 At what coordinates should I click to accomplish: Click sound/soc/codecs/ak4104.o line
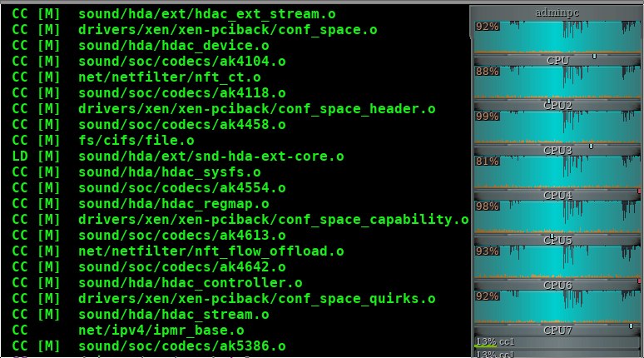pyautogui.click(x=149, y=62)
